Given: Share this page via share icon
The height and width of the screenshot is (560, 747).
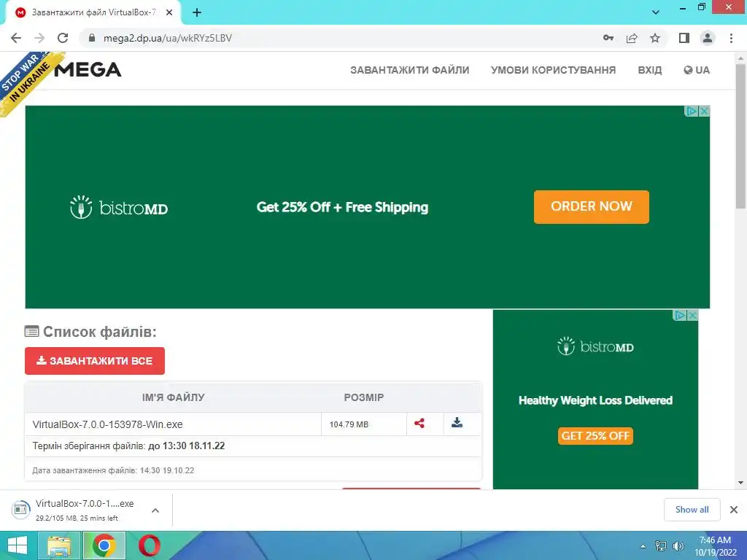Looking at the screenshot, I should pyautogui.click(x=632, y=38).
